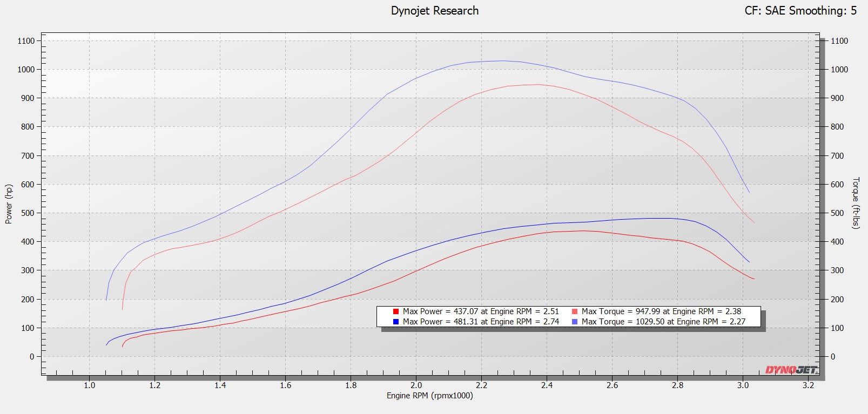Click the light red Max Torque legend swatch

coord(575,311)
